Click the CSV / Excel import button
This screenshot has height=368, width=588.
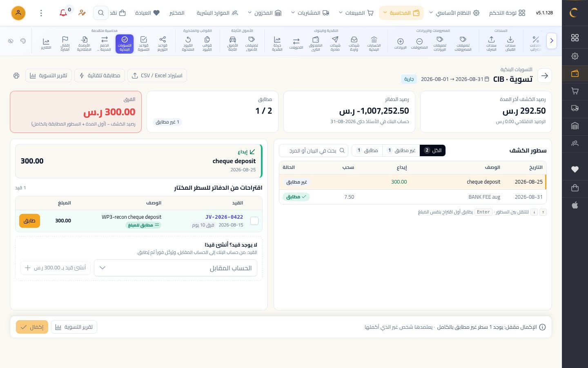(x=157, y=76)
